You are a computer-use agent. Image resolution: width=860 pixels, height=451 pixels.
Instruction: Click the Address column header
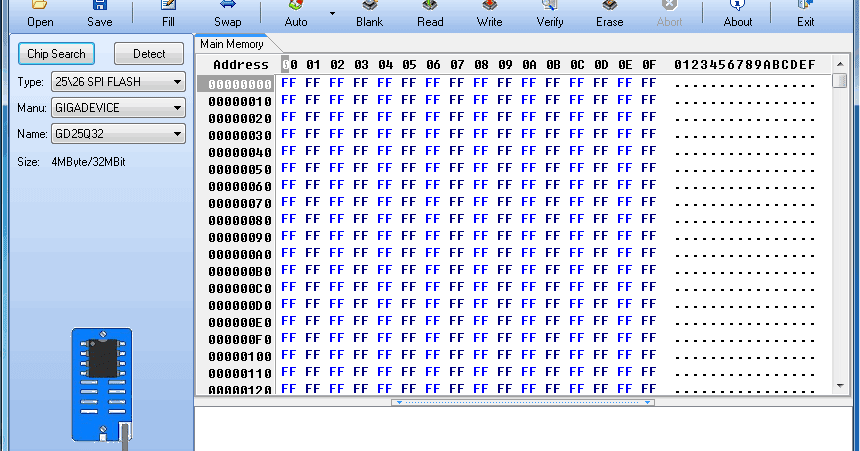241,65
